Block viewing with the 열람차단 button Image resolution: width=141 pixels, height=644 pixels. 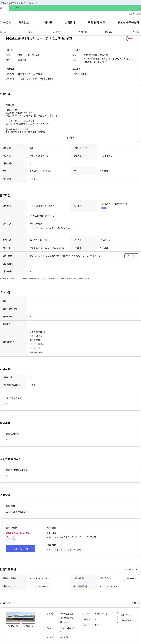pos(28,626)
